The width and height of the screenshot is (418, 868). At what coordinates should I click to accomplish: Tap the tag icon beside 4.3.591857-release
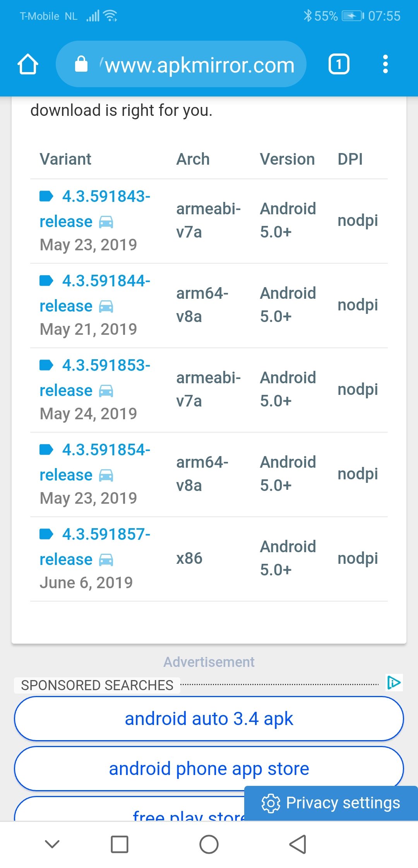(46, 534)
